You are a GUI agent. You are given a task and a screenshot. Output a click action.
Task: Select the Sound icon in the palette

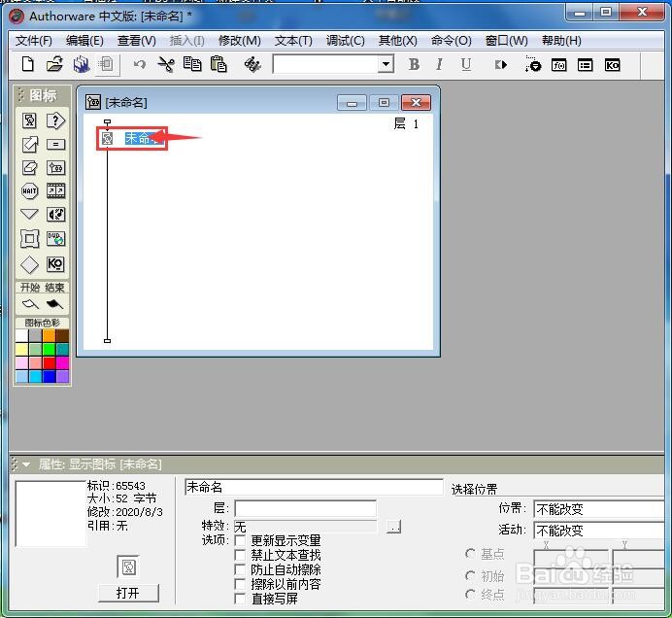tap(55, 214)
